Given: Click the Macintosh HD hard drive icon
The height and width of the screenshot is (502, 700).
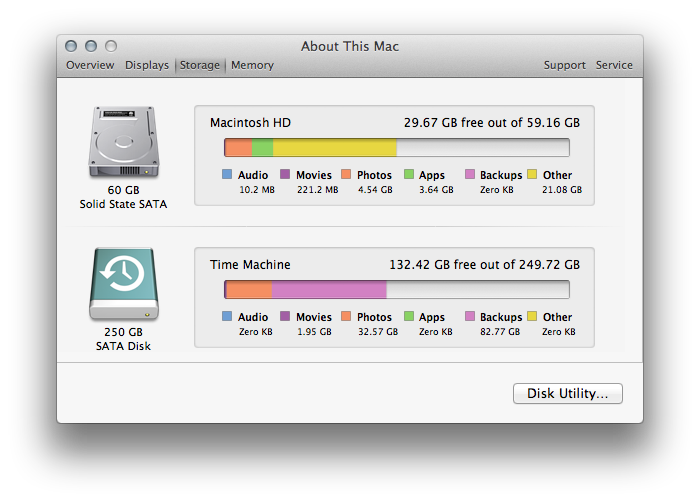Looking at the screenshot, I should [124, 142].
